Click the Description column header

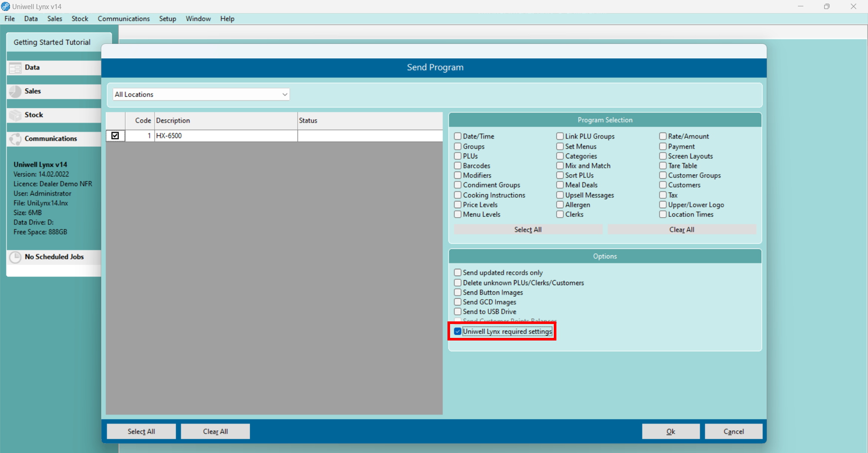(226, 121)
